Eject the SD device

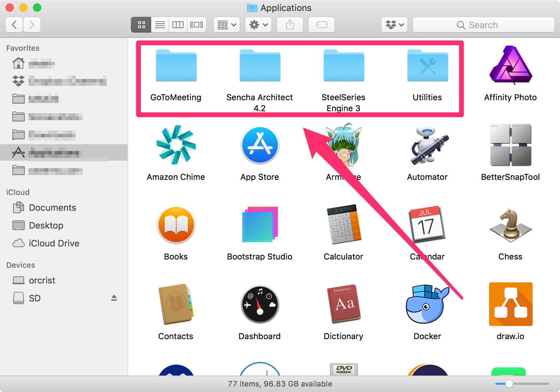[x=114, y=297]
